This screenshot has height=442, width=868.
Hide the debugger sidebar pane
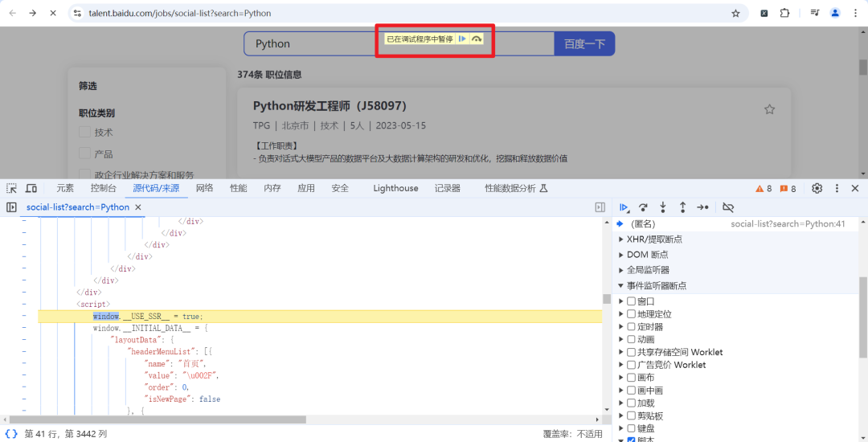600,207
